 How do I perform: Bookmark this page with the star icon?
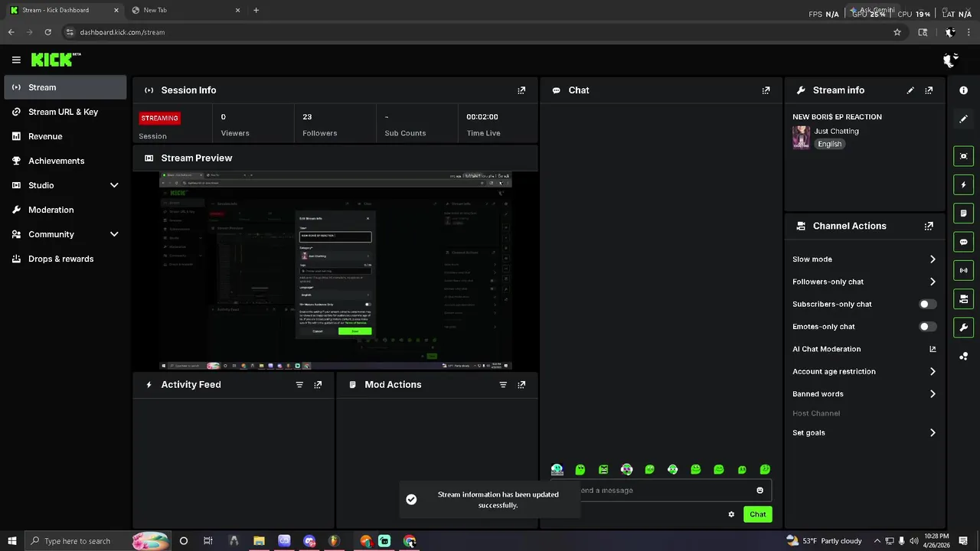[x=897, y=32]
